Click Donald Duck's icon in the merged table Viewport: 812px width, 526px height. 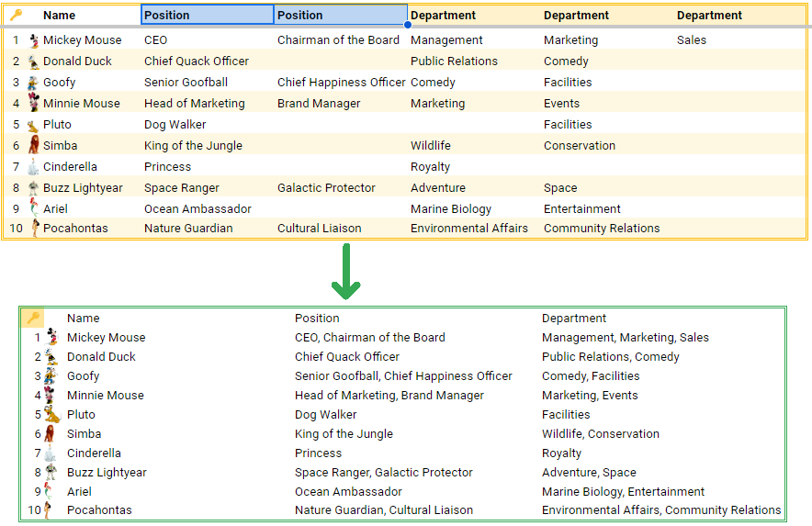[51, 356]
